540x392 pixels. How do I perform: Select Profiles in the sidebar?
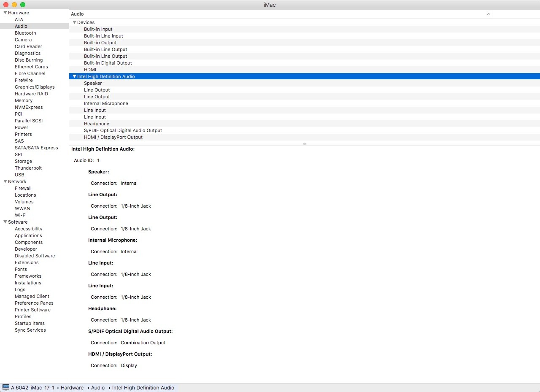click(x=23, y=316)
